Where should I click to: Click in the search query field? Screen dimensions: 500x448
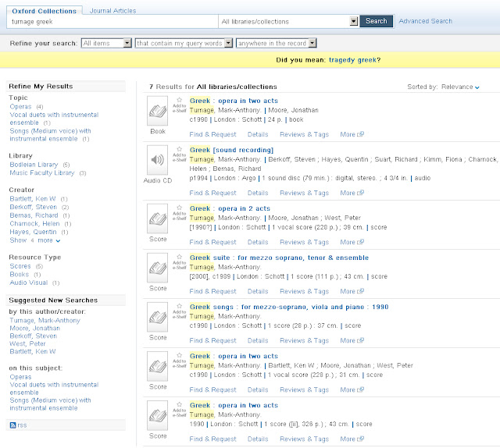112,22
